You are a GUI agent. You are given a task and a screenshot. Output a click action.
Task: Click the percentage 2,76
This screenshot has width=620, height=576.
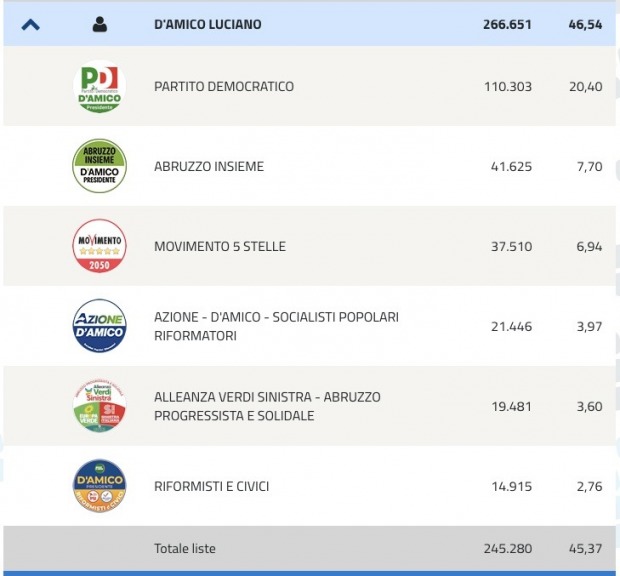(589, 486)
